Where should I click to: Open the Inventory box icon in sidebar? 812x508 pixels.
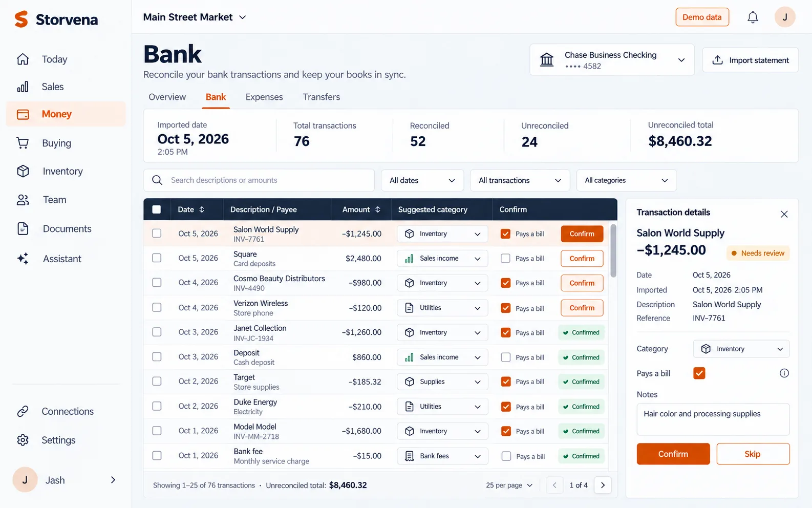(x=23, y=171)
